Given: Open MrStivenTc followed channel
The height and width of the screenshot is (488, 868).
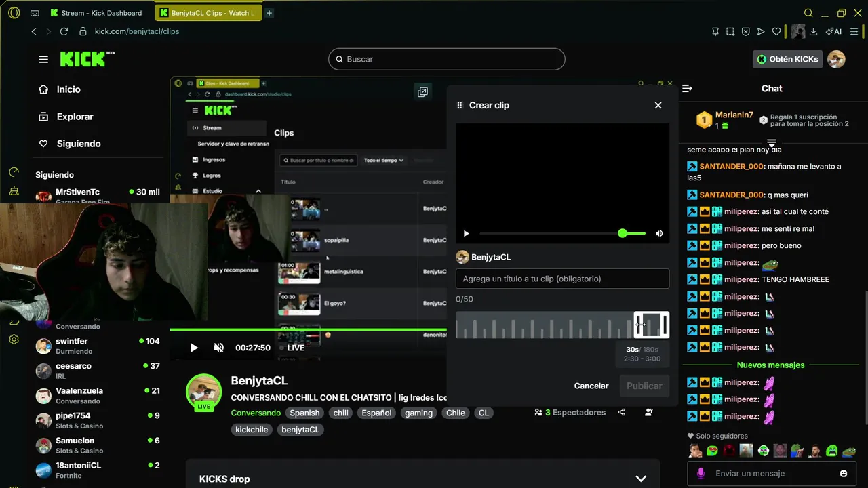Looking at the screenshot, I should 98,196.
